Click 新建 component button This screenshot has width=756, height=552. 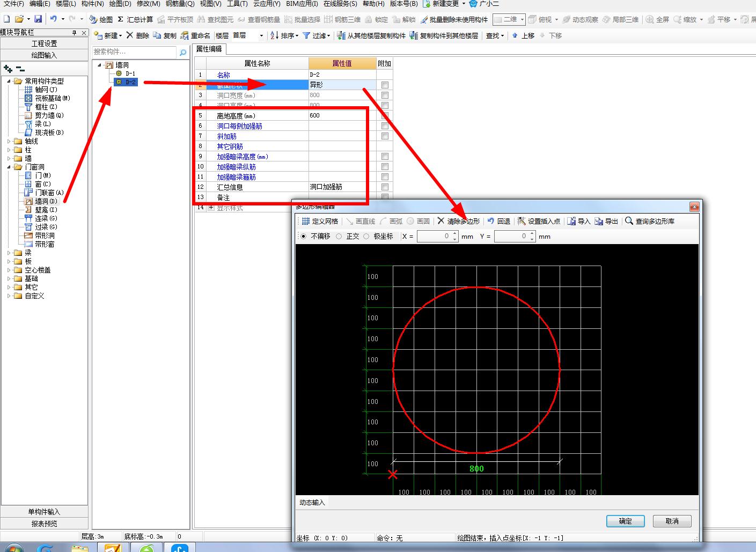(108, 35)
